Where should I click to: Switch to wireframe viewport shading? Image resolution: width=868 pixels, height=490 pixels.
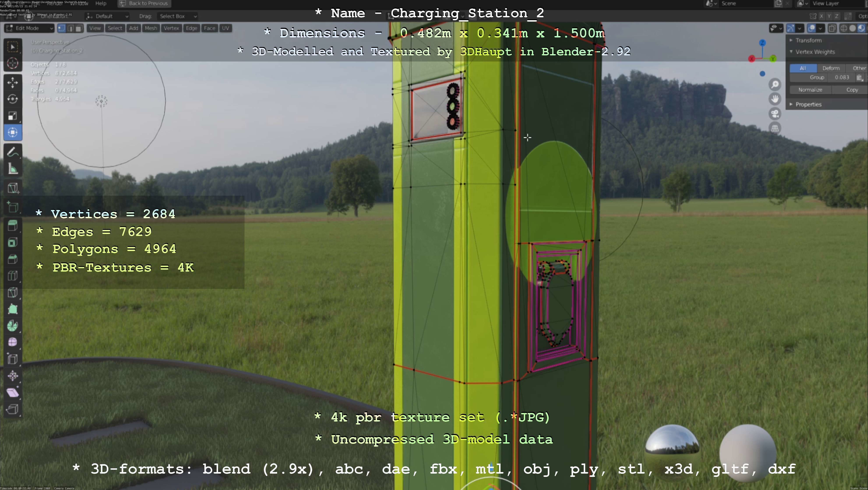pos(844,28)
